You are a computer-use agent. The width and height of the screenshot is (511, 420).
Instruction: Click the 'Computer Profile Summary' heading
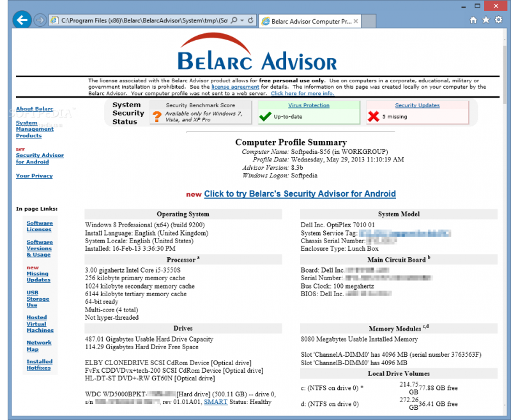pyautogui.click(x=291, y=142)
